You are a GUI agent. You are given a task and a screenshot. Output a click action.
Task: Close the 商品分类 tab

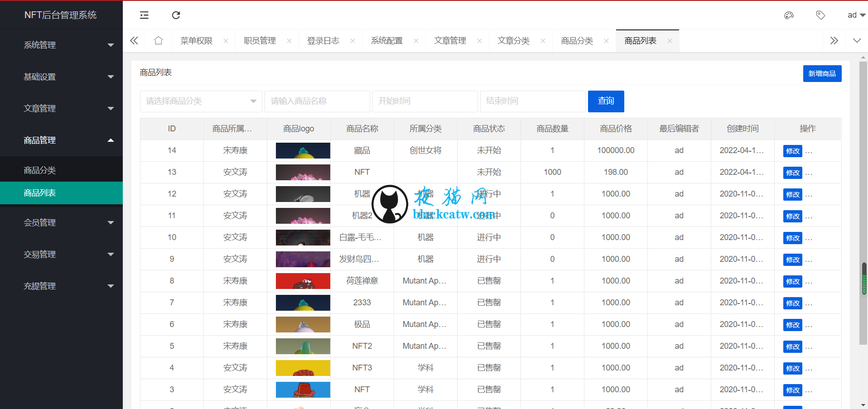[606, 41]
